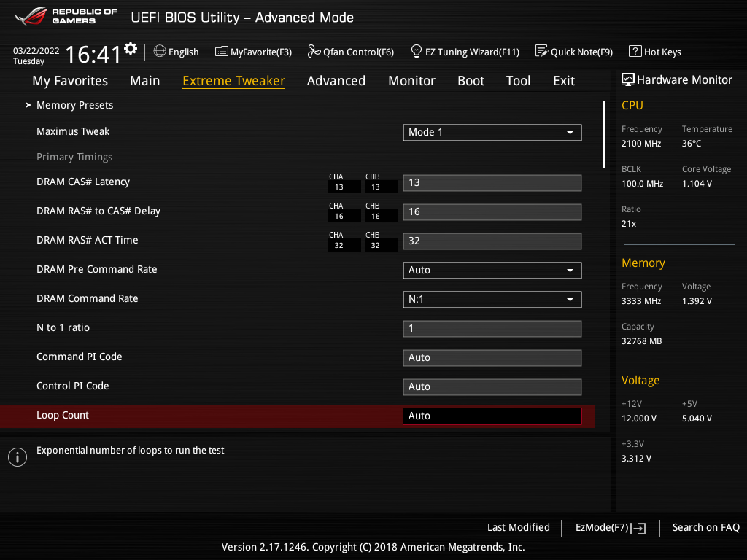
Task: Click the Quick Note pencil icon
Action: [x=542, y=52]
